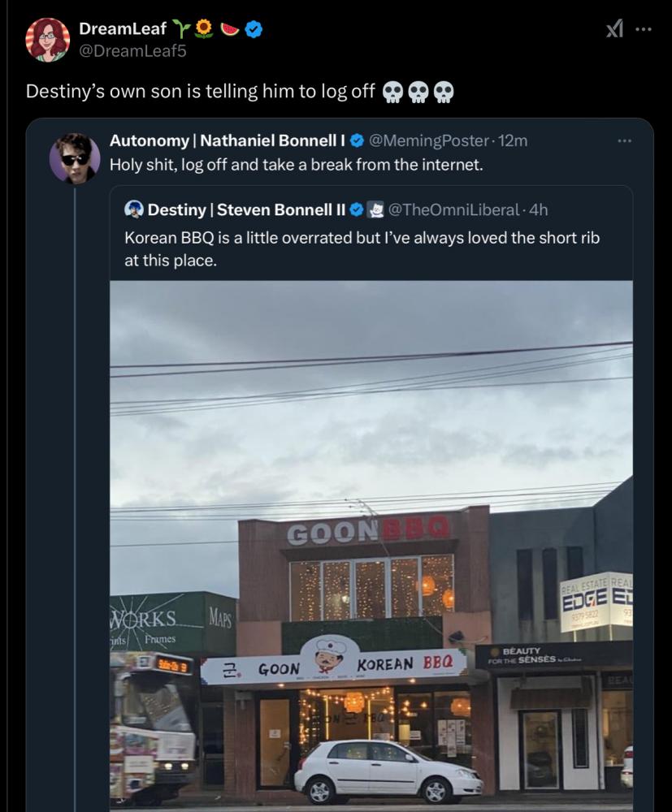Open the @DreamLeaf5 handle link
Viewport: 672px width, 812px height.
pyautogui.click(x=132, y=51)
